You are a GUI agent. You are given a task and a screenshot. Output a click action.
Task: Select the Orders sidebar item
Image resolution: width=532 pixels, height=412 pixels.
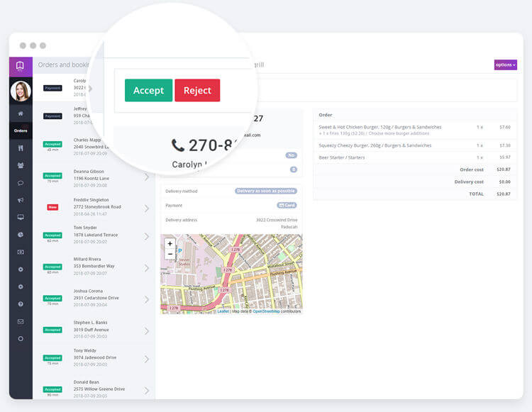click(21, 130)
